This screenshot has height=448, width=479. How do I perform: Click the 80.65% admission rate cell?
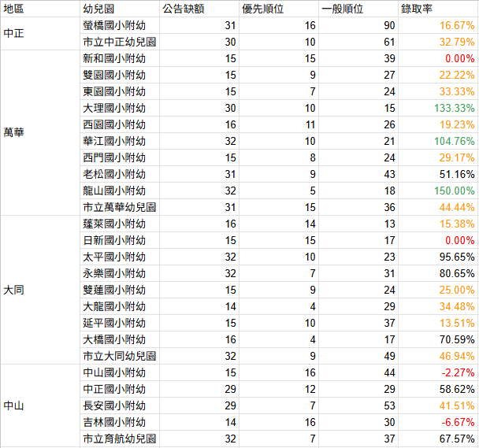coord(438,273)
